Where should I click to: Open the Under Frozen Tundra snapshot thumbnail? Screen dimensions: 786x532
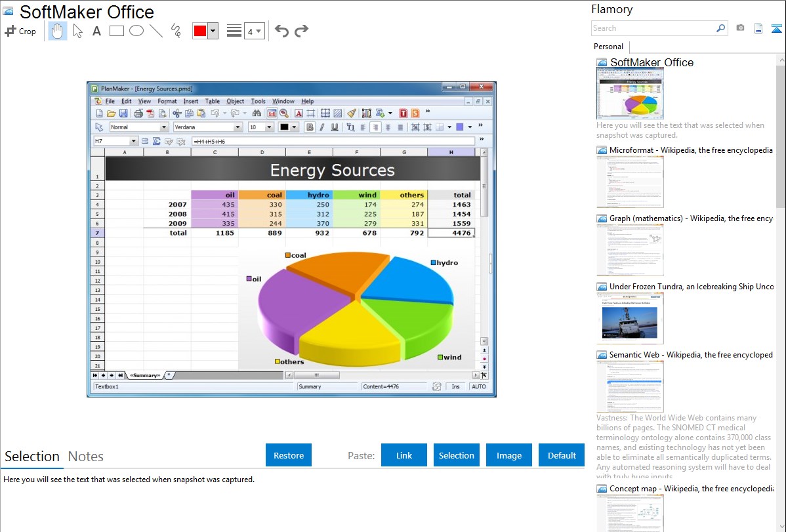click(630, 318)
